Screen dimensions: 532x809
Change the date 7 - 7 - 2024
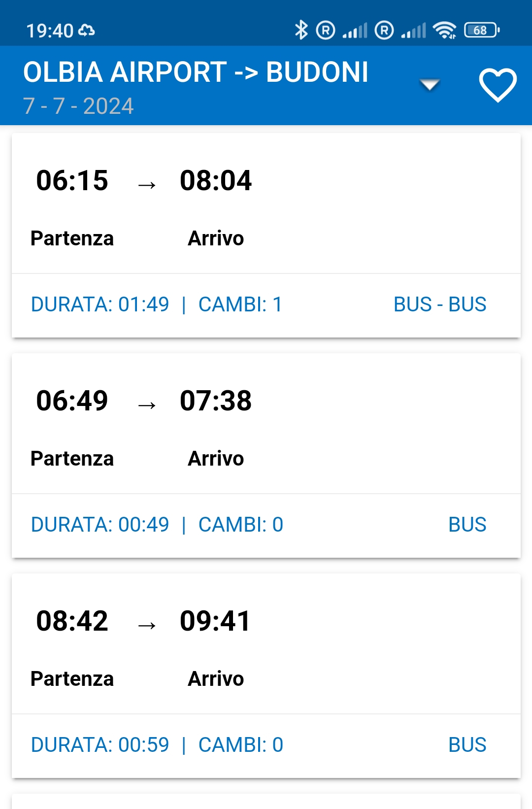click(x=78, y=106)
